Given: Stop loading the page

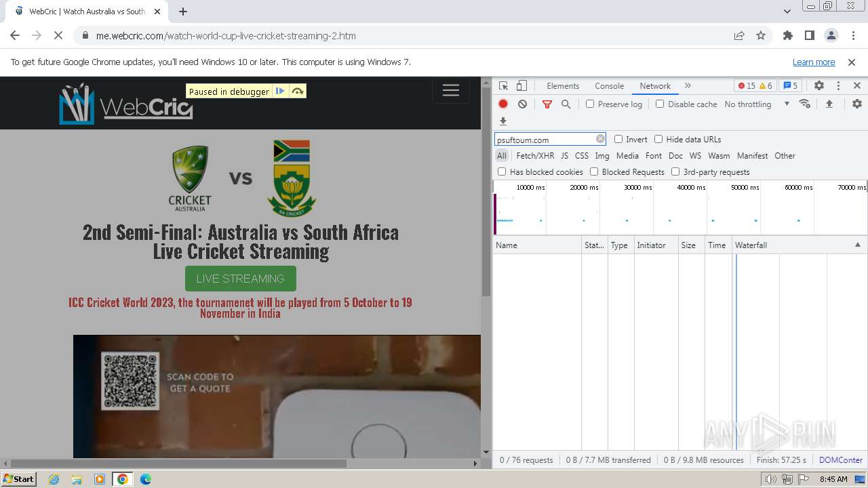Looking at the screenshot, I should pyautogui.click(x=58, y=36).
